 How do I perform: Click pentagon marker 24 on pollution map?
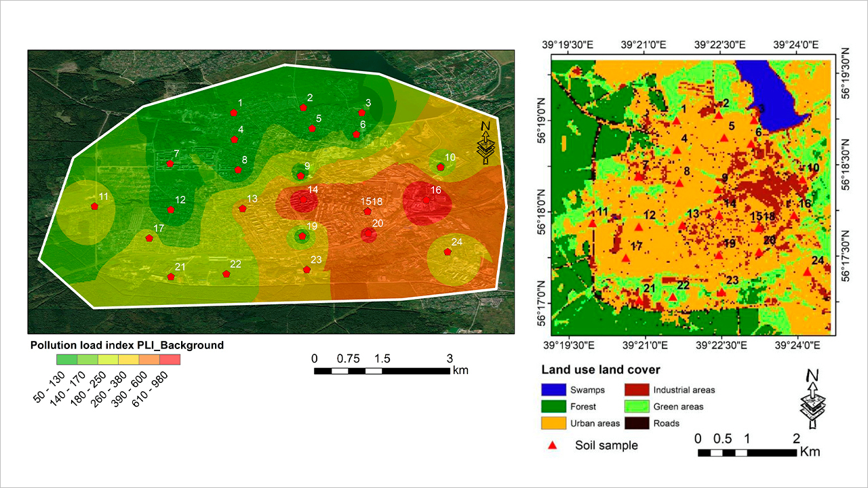click(448, 252)
